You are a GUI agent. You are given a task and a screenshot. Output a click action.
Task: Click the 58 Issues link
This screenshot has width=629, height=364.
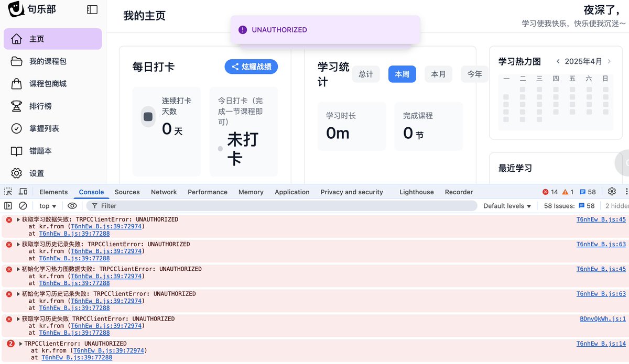point(569,206)
